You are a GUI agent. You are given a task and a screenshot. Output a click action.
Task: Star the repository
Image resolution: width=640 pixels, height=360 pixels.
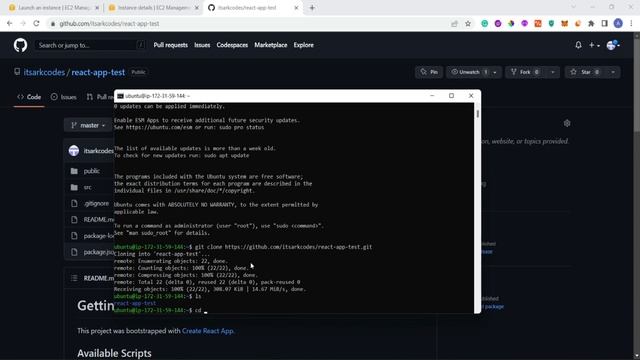(x=585, y=72)
